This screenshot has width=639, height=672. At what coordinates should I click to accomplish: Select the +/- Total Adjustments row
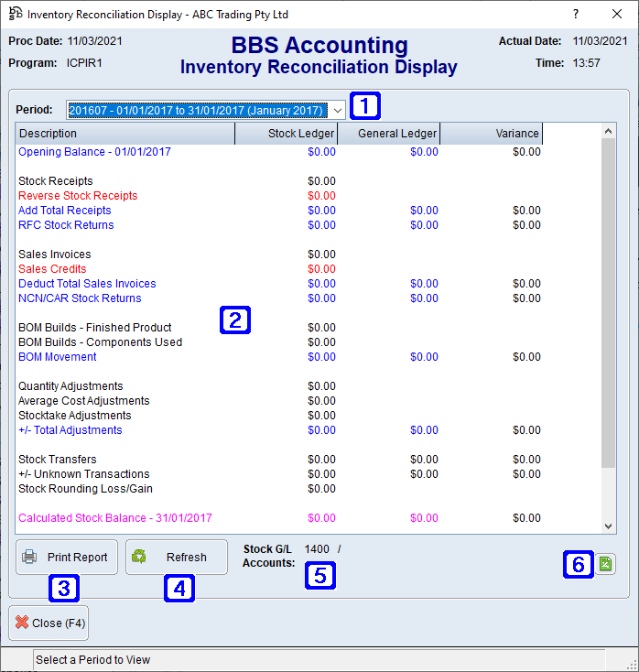279,430
